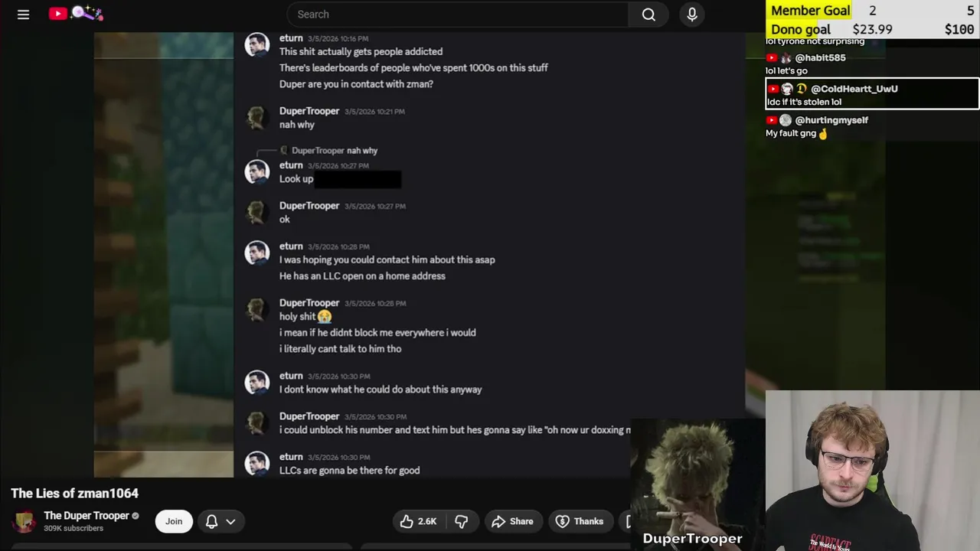
Task: Click the video title The Lies of zman1064
Action: pyautogui.click(x=75, y=494)
